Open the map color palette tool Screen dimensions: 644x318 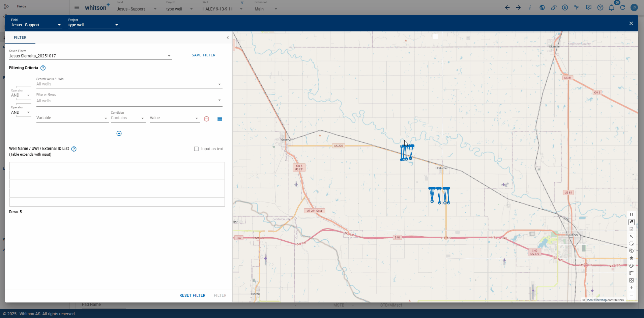pyautogui.click(x=631, y=266)
